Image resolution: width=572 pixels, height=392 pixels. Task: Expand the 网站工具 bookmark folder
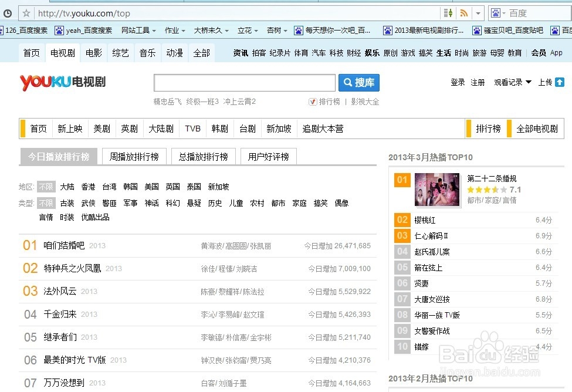(138, 31)
